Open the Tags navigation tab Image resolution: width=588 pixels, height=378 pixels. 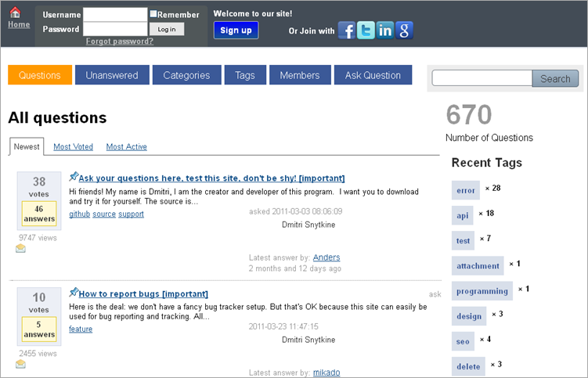pyautogui.click(x=245, y=75)
